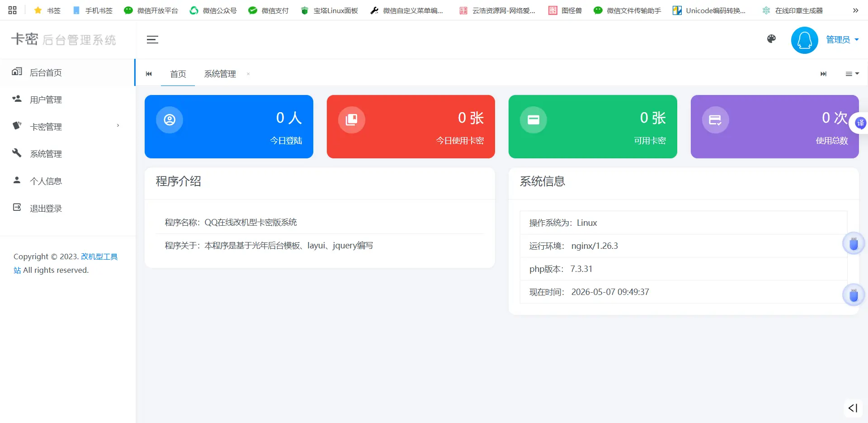Open the 图怪兽 bookmark

pyautogui.click(x=565, y=10)
